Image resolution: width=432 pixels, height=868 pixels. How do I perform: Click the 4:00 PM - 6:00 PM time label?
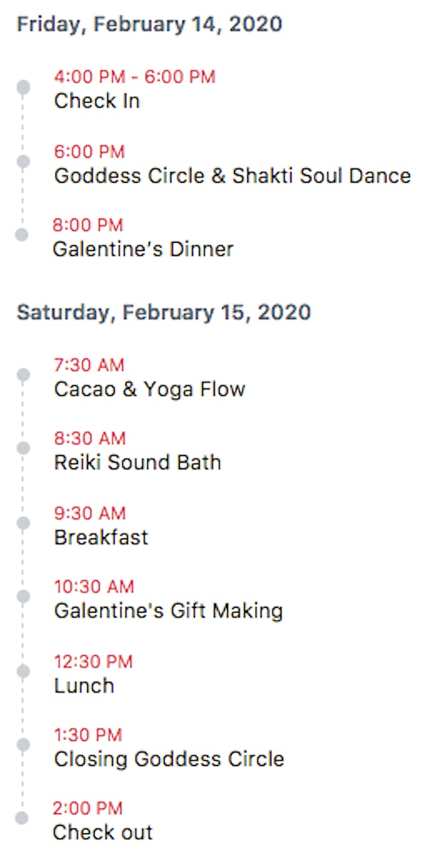[134, 77]
